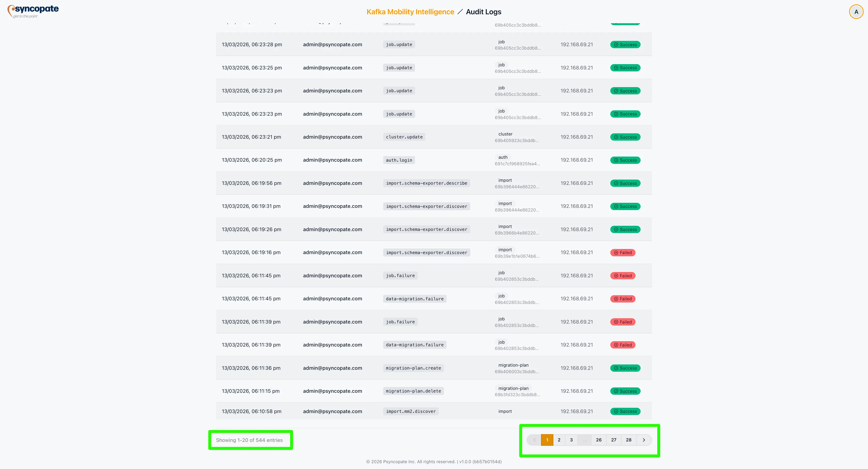Click the Success badge on the cluster.update row
Viewport: 868px width, 469px height.
pyautogui.click(x=625, y=137)
